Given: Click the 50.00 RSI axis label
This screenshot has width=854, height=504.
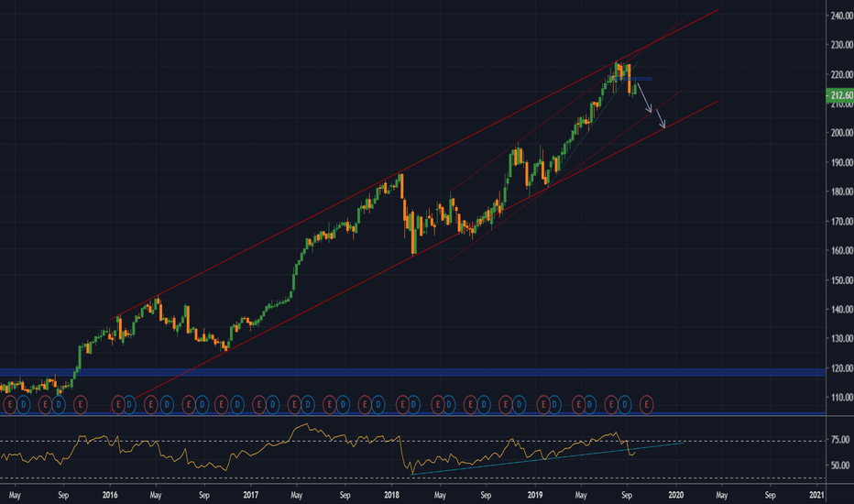Looking at the screenshot, I should tap(839, 466).
